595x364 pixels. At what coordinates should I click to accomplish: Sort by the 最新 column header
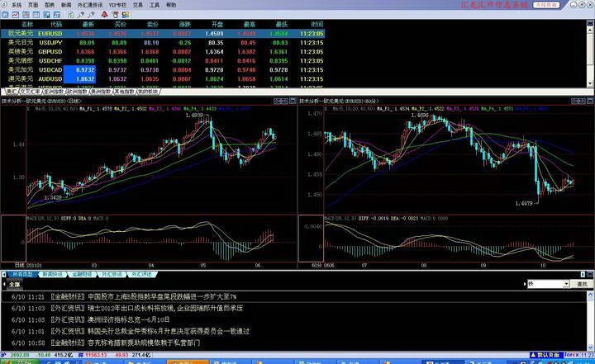[x=88, y=24]
